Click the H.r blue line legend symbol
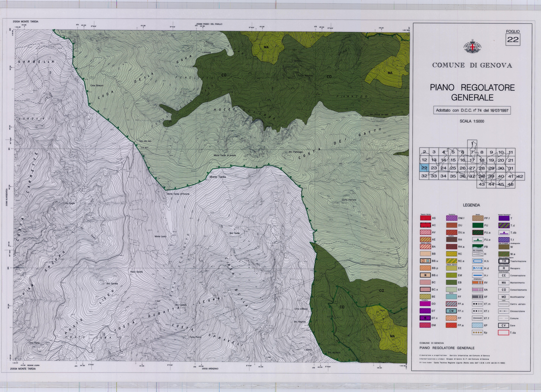Image resolution: width=541 pixels, height=392 pixels. 478,275
